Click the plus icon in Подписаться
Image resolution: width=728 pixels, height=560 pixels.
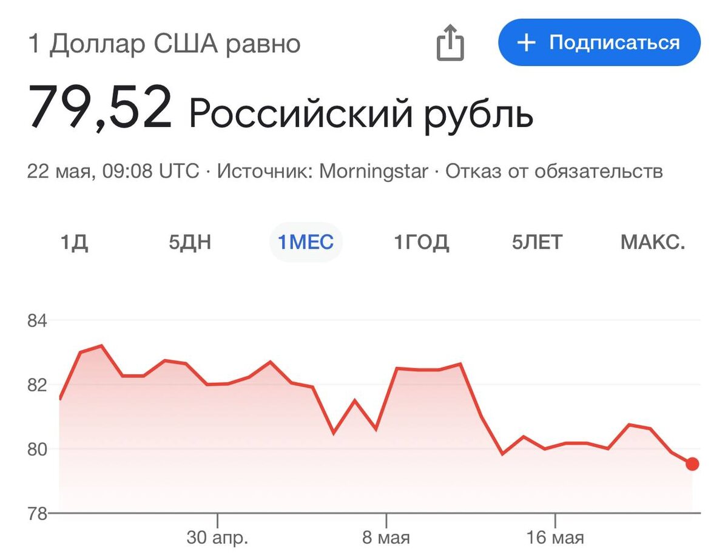pyautogui.click(x=526, y=43)
